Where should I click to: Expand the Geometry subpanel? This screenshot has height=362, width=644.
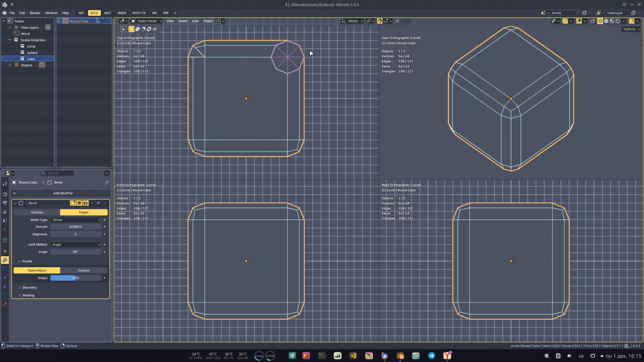click(29, 288)
